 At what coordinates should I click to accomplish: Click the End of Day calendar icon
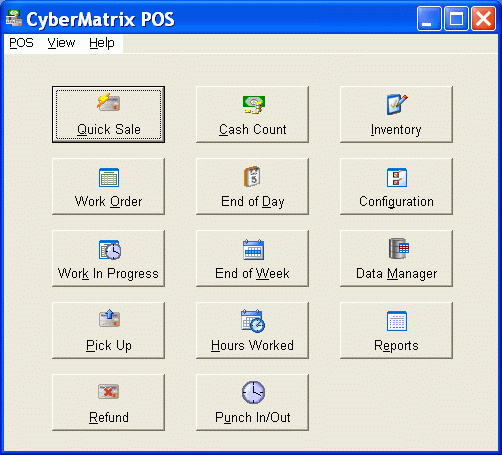pyautogui.click(x=252, y=177)
